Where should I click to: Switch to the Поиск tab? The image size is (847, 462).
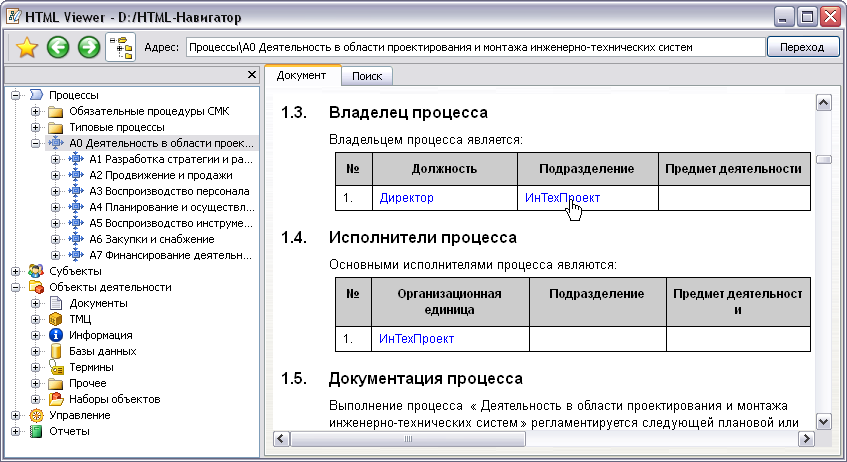[x=367, y=76]
